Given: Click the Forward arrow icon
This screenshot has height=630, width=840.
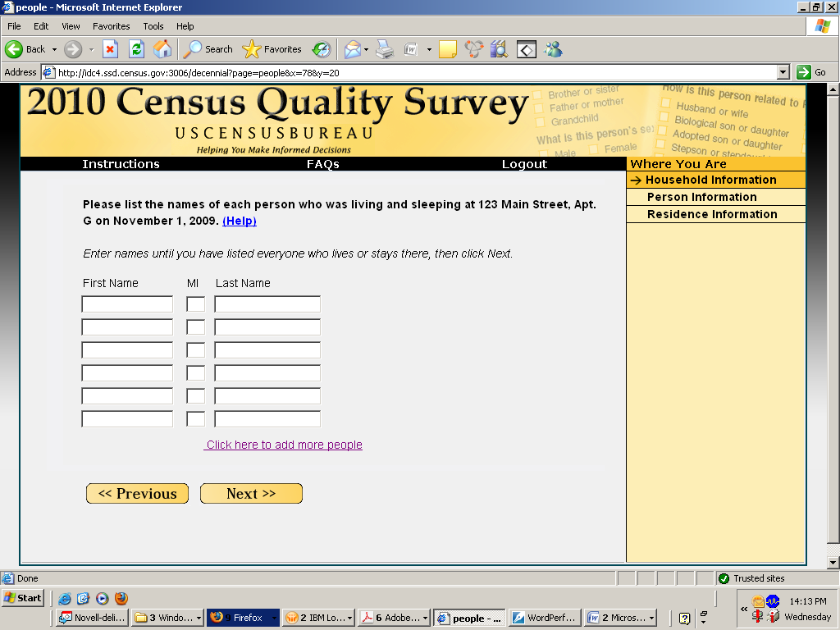Looking at the screenshot, I should (x=73, y=49).
